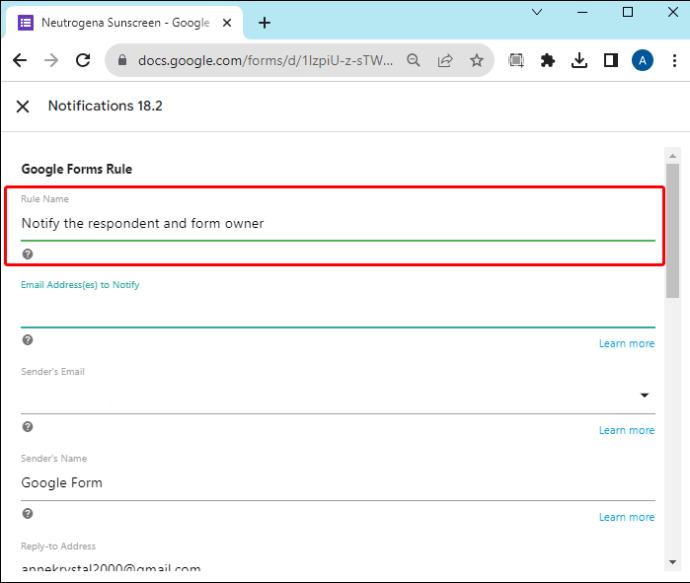The image size is (690, 583).
Task: Close the Notifications 18.2 panel
Action: click(x=22, y=106)
